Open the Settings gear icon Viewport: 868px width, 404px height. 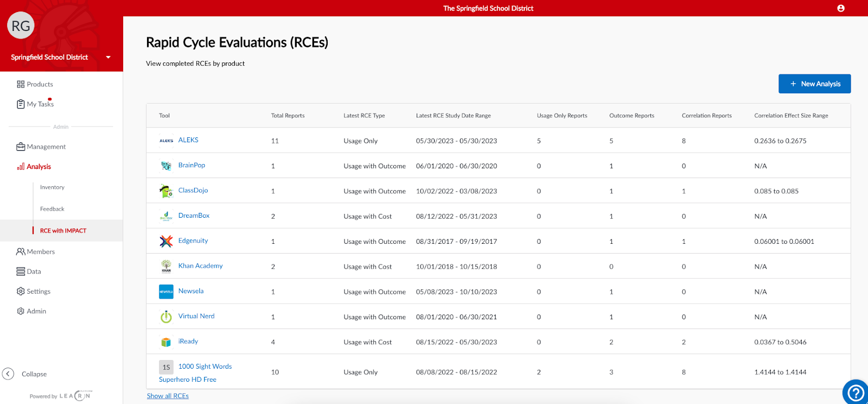pyautogui.click(x=21, y=291)
